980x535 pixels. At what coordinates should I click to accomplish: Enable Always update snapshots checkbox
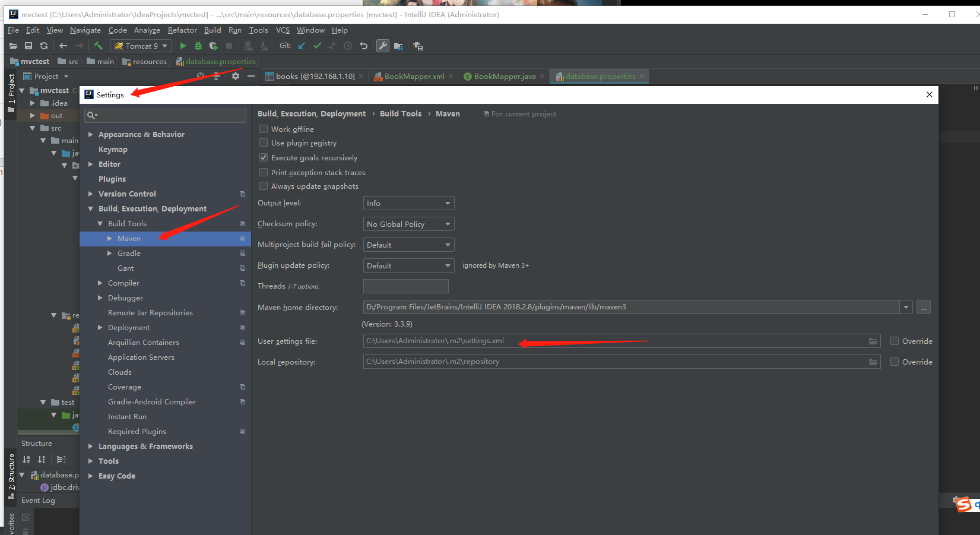(x=264, y=186)
